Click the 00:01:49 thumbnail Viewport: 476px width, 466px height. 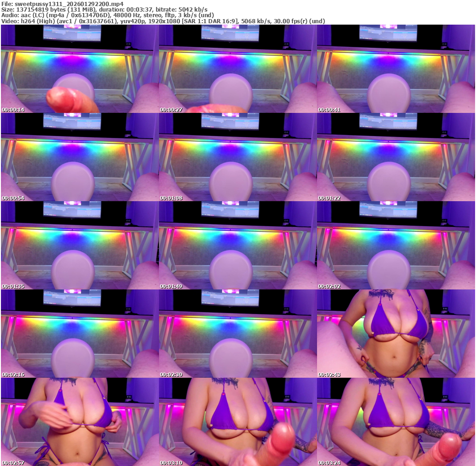(x=238, y=245)
